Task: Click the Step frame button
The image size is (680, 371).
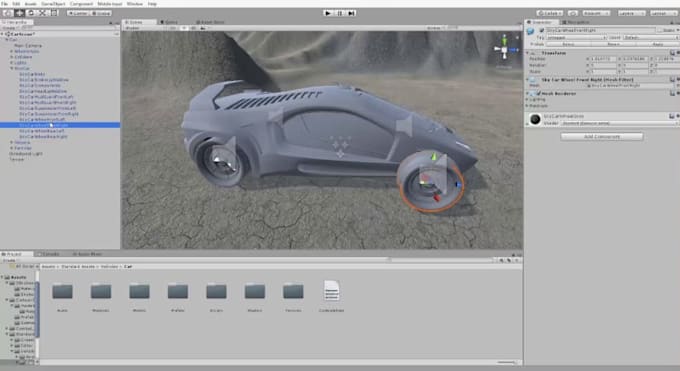Action: coord(352,13)
